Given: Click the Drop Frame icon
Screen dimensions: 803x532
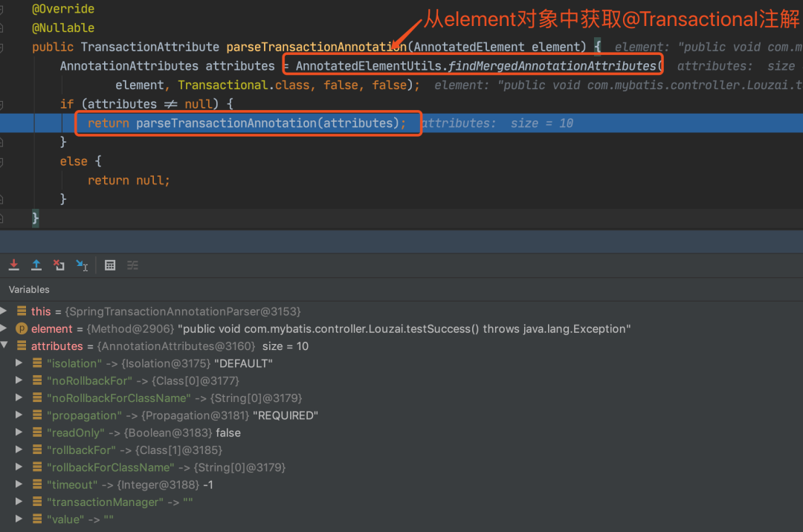Looking at the screenshot, I should [x=59, y=265].
